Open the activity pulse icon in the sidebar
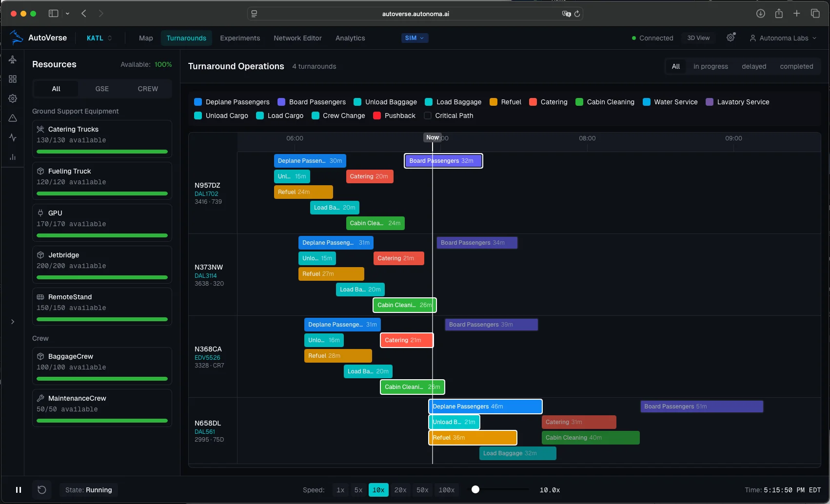Image resolution: width=830 pixels, height=504 pixels. point(12,137)
